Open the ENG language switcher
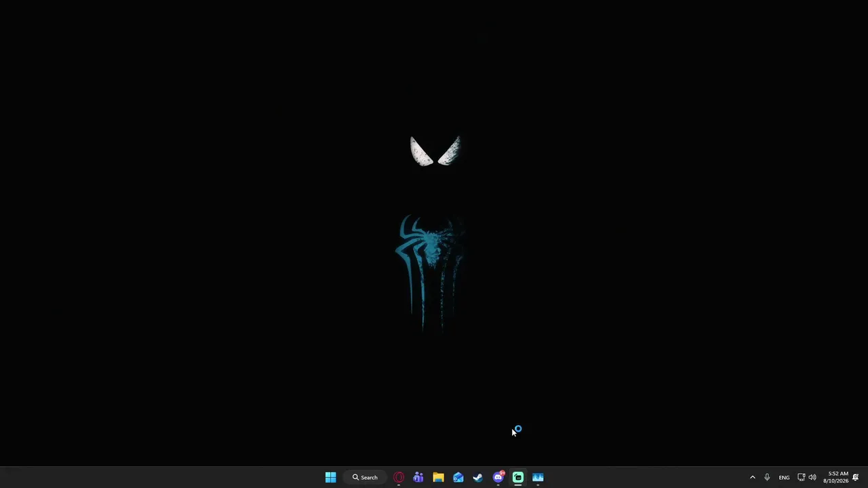 point(784,477)
